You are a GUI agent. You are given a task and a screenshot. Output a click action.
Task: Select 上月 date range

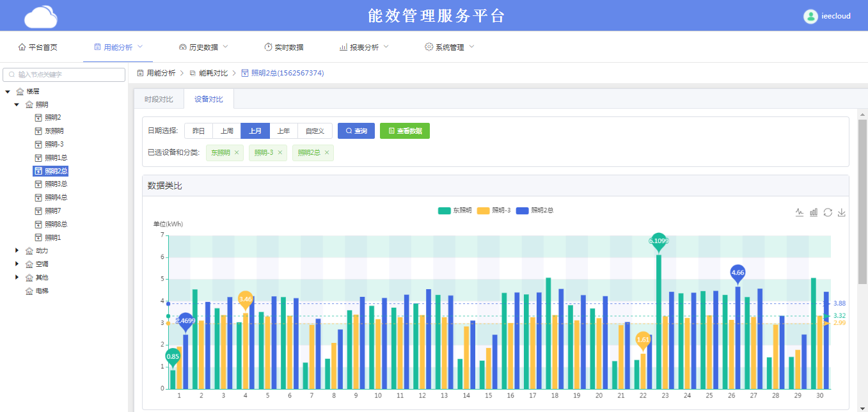click(255, 131)
